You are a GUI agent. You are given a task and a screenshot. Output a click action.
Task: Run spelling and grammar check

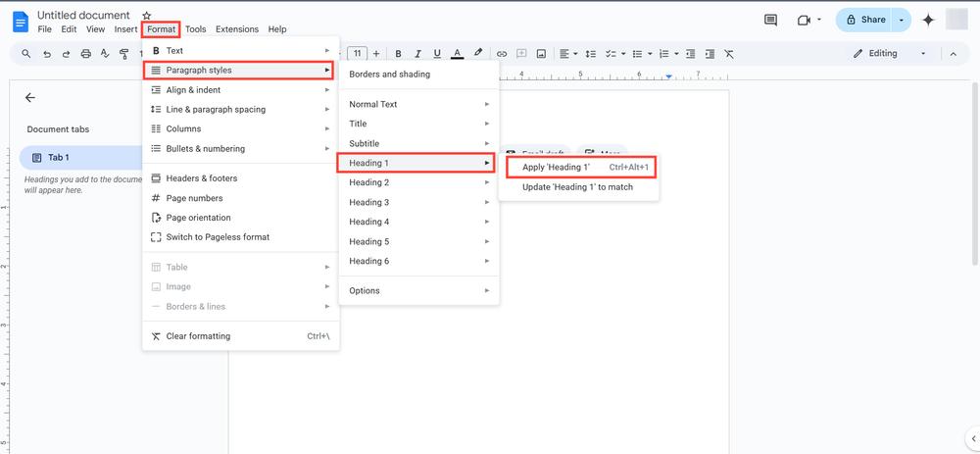click(x=105, y=54)
